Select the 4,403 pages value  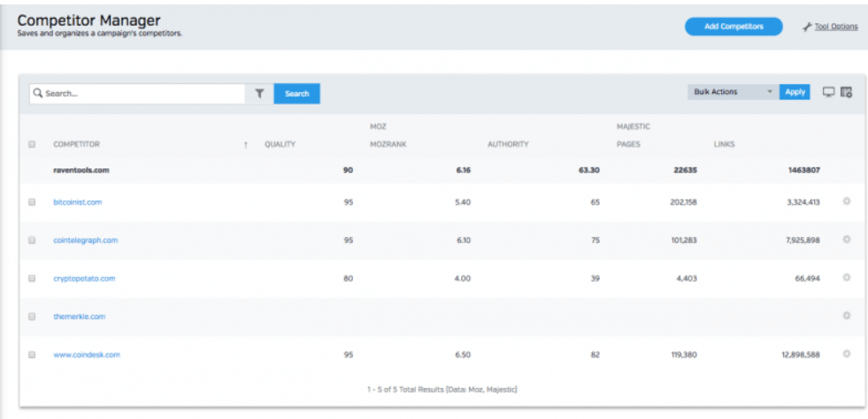(687, 278)
